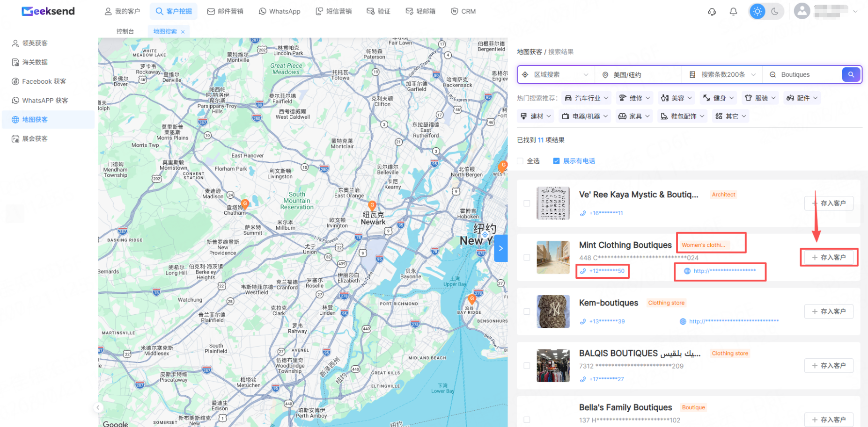Check the 全选 checkbox

coord(520,161)
